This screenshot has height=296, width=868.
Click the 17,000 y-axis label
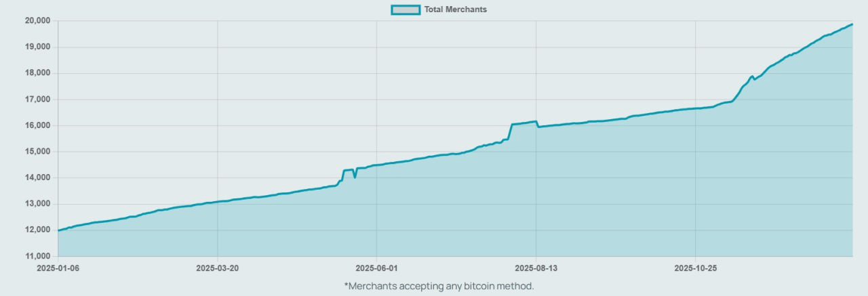(38, 100)
